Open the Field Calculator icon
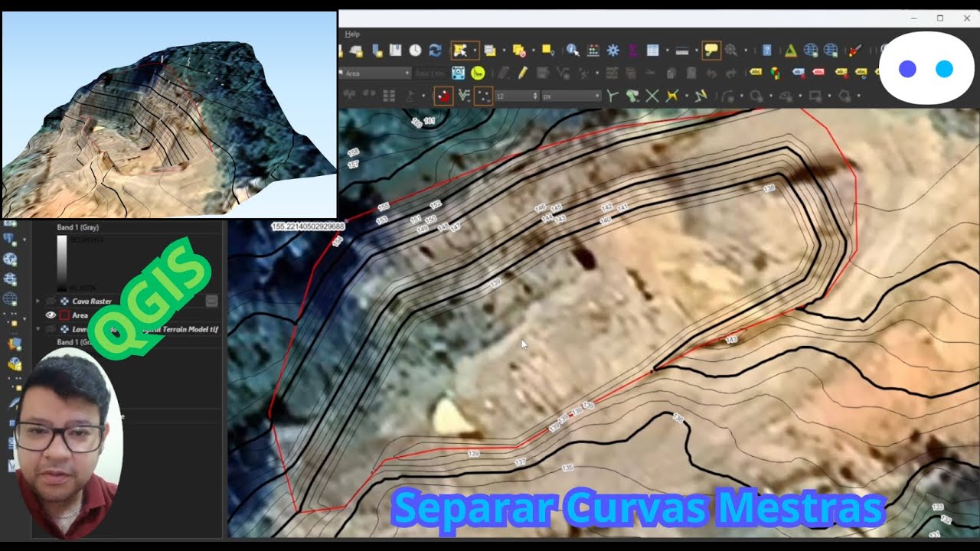 (593, 51)
